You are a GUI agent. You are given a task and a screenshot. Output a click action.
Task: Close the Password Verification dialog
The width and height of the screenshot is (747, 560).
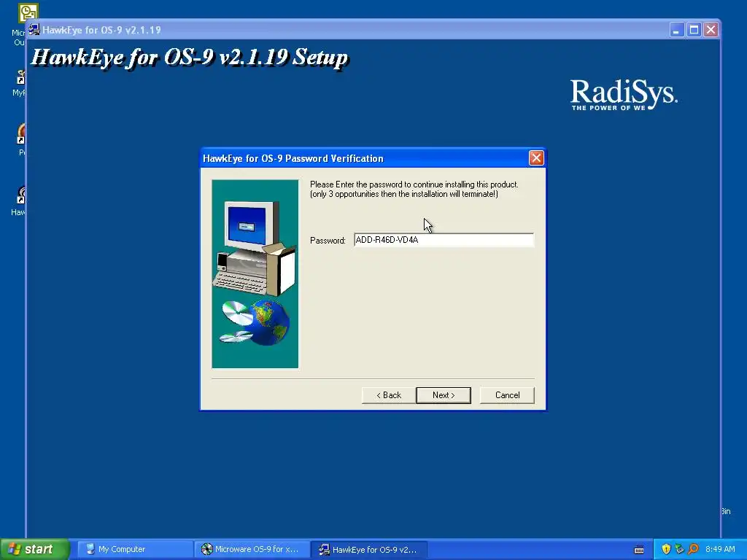[x=536, y=158]
